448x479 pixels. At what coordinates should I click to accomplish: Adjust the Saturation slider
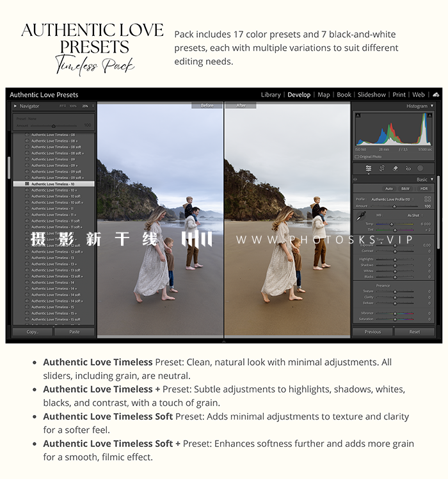point(395,320)
